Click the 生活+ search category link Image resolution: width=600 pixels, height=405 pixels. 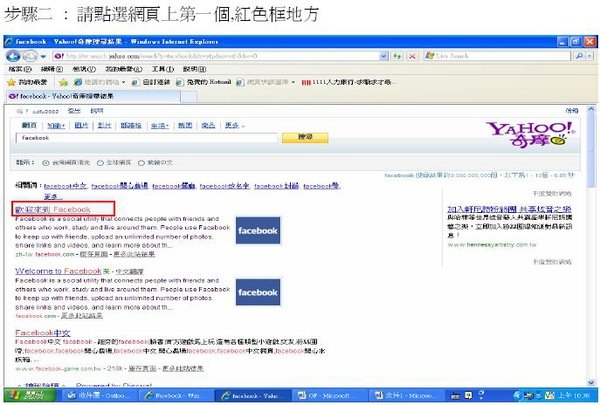tap(160, 126)
